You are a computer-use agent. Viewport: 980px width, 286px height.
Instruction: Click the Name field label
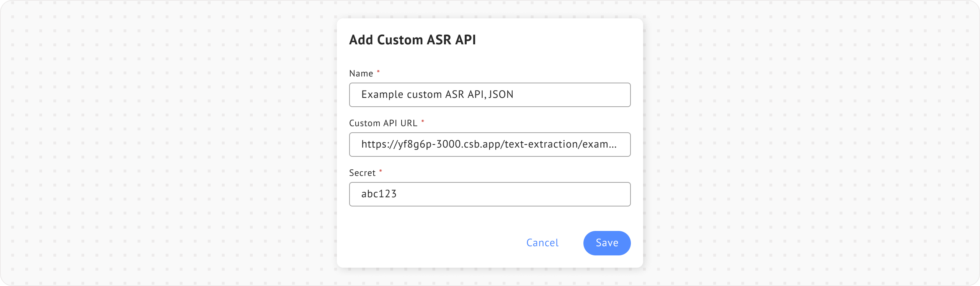(x=361, y=73)
